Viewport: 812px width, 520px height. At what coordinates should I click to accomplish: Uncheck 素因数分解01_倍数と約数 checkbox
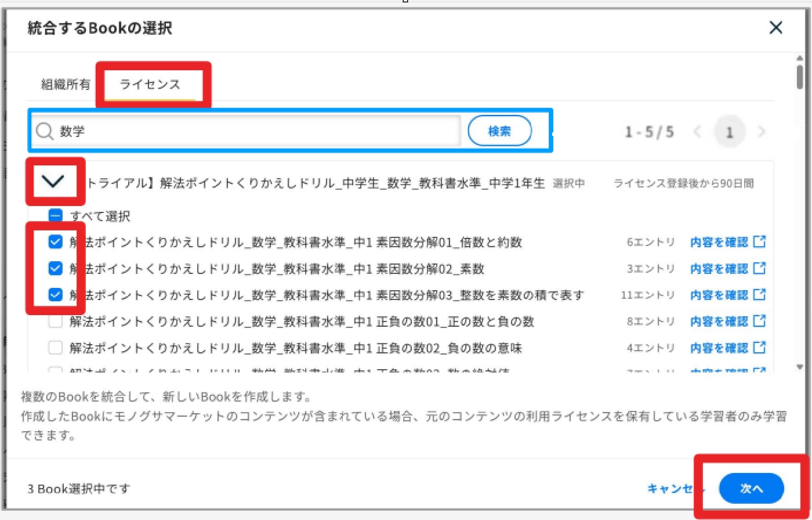[x=55, y=242]
